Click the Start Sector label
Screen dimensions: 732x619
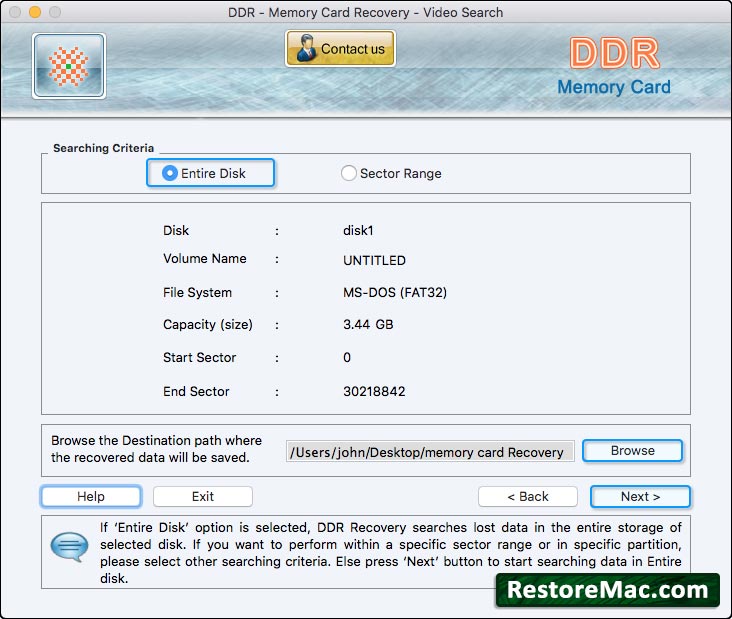coord(199,358)
